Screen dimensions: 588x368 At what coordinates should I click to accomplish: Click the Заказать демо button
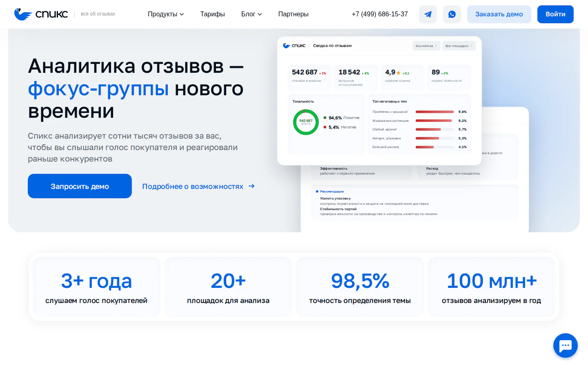(x=499, y=14)
